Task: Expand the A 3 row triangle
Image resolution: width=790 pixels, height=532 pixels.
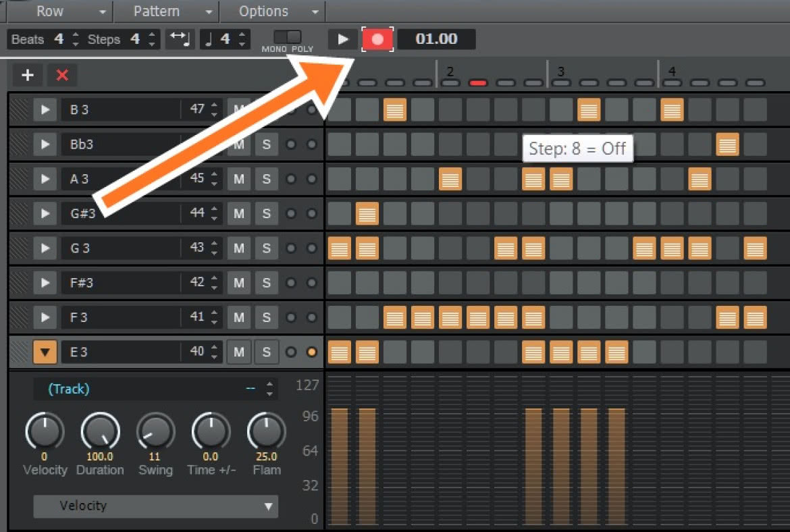Action: 45,179
